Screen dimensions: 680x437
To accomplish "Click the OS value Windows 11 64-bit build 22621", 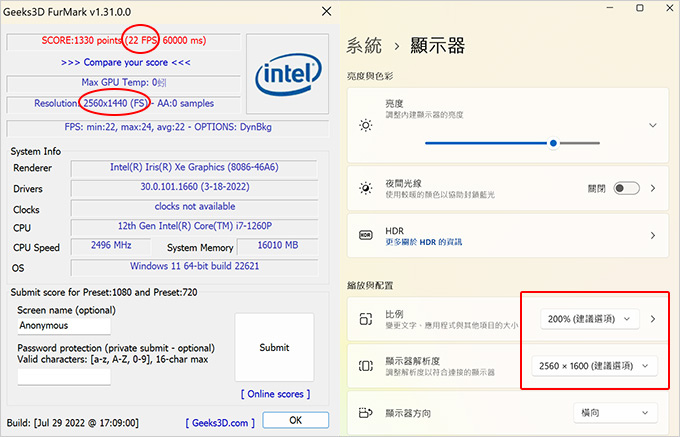I will [194, 266].
